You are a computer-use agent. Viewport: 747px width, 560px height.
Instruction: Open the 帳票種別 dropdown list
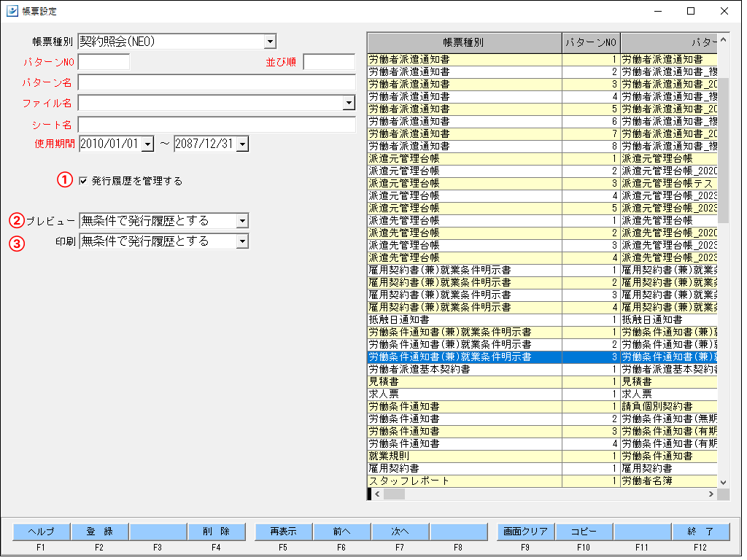coord(270,42)
